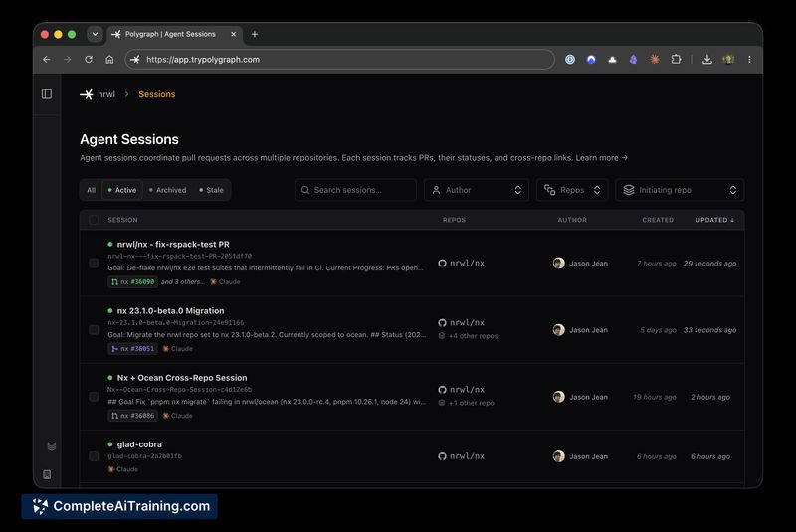
Task: Open the bottom sidebar document icon
Action: (47, 474)
